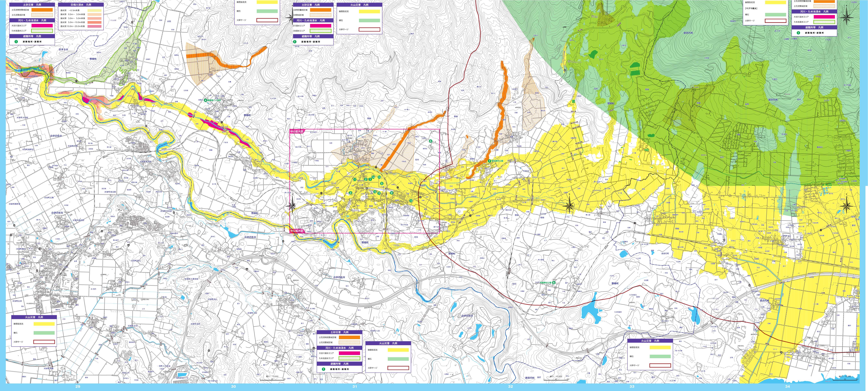Click shelter marker number 11
This screenshot has width=868, height=391.
click(x=355, y=179)
